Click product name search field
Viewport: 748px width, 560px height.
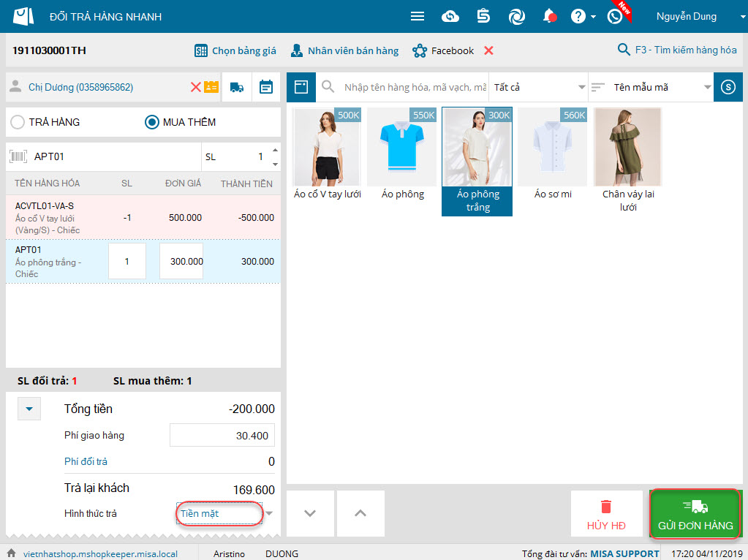(415, 87)
